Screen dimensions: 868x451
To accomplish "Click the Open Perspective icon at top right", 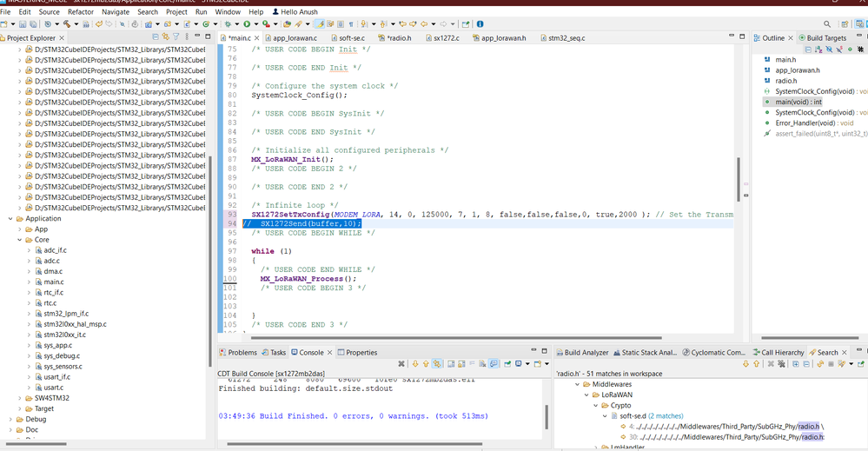I will coord(845,24).
